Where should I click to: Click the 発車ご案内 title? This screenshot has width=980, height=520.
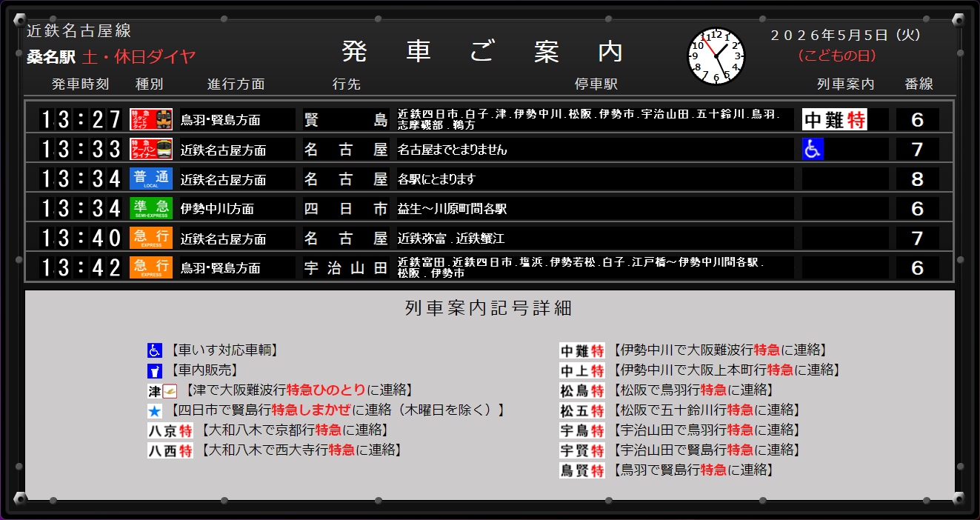483,52
